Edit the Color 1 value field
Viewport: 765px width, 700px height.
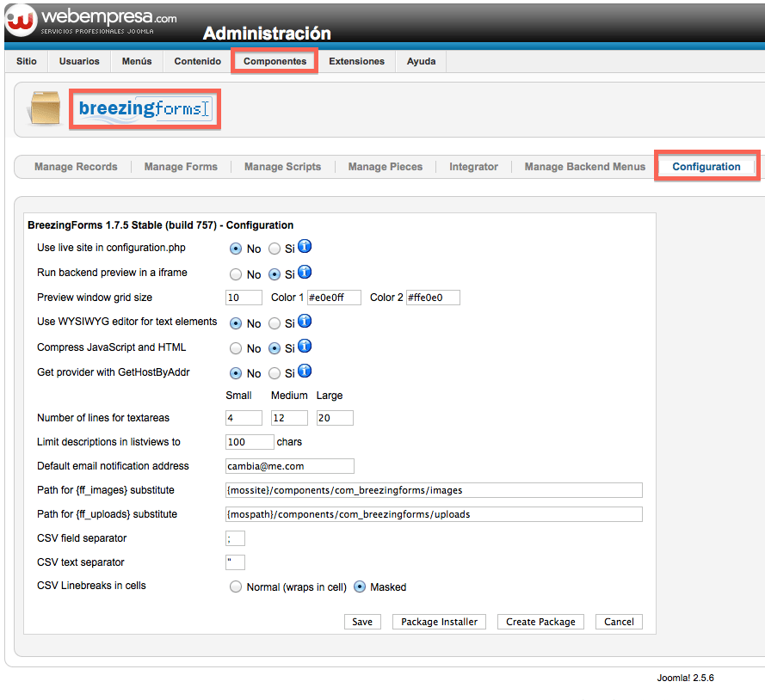point(334,298)
